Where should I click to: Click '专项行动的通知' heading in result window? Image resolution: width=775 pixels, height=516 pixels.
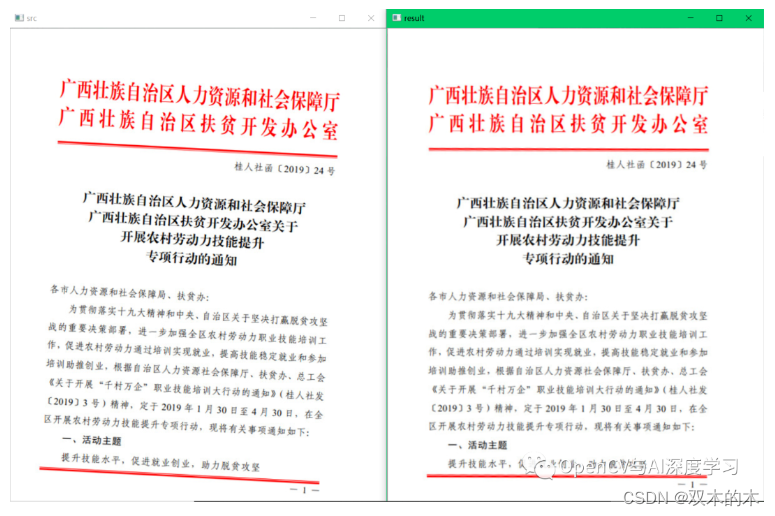[568, 258]
